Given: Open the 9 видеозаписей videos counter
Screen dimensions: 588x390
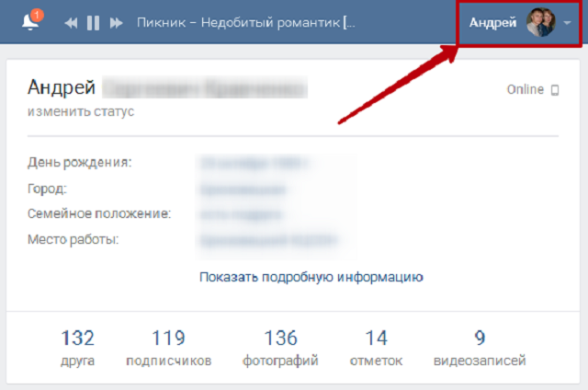Looking at the screenshot, I should pyautogui.click(x=480, y=348).
